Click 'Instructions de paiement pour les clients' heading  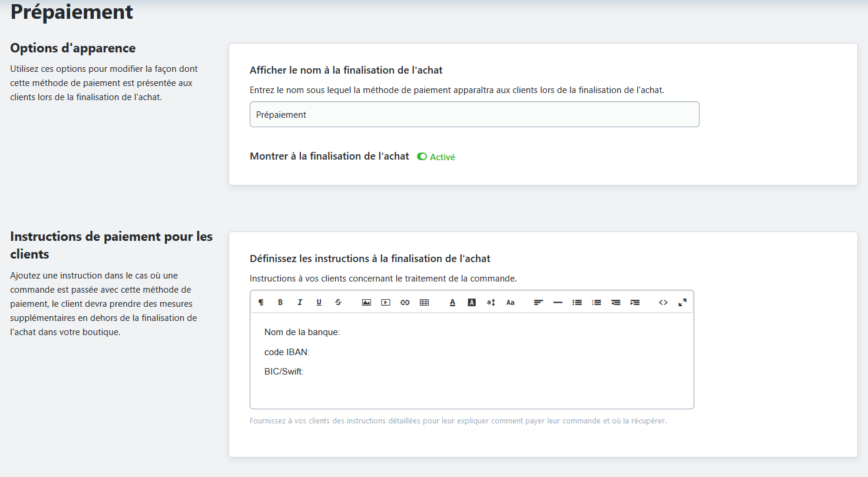click(112, 245)
